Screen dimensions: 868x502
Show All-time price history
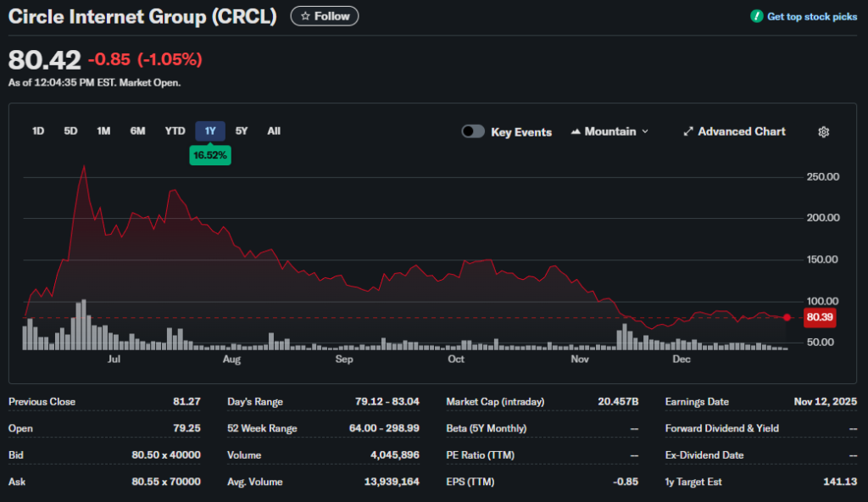(274, 131)
